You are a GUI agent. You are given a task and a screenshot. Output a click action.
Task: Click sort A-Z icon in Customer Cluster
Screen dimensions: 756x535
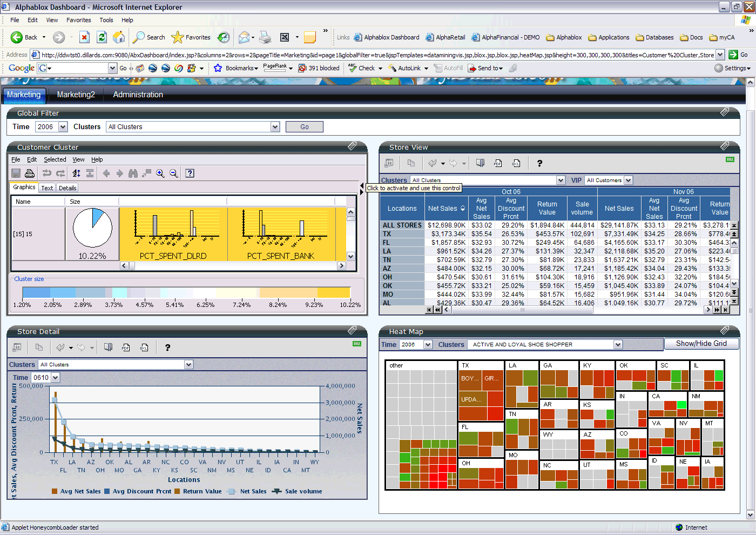click(x=76, y=173)
